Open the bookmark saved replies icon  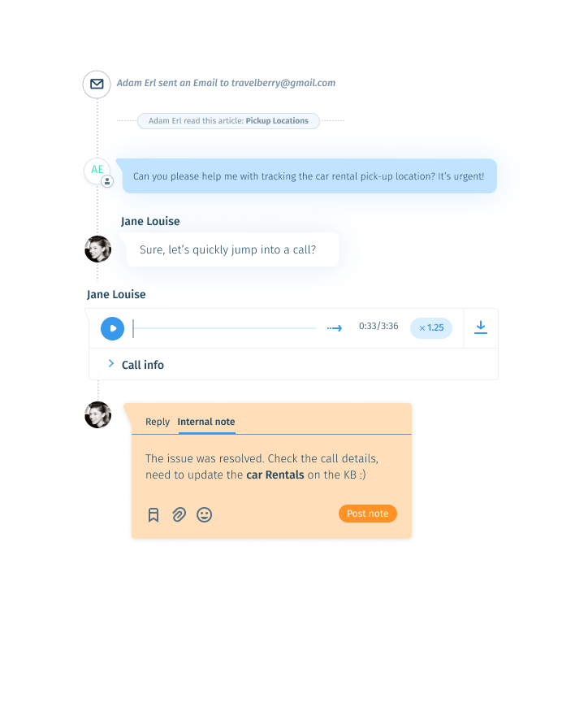153,514
